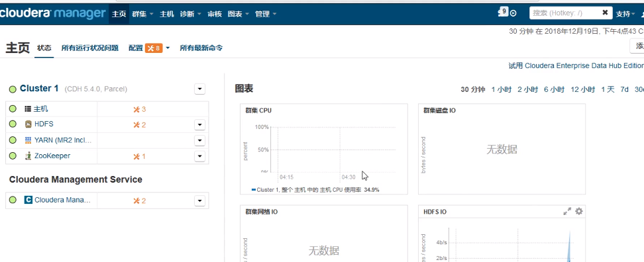Open the Cloudera Mana... service link
Viewport: 644px width, 262px height.
63,200
